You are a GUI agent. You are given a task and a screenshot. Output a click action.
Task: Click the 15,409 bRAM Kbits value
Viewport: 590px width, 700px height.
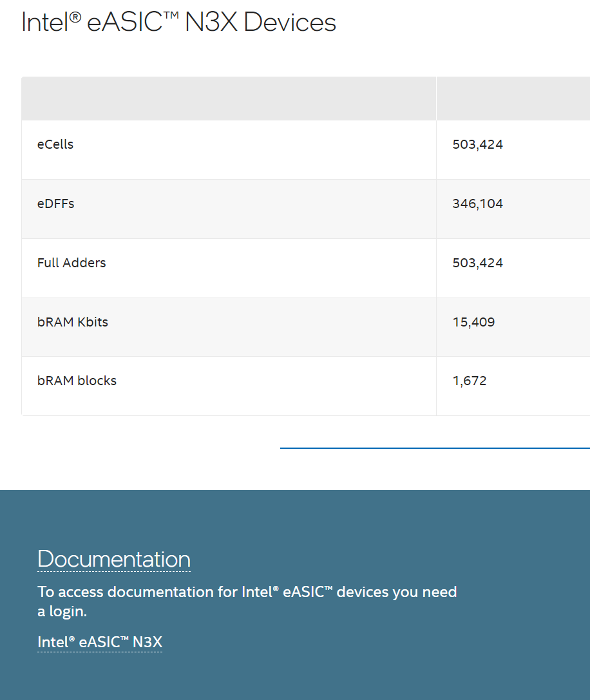[473, 322]
